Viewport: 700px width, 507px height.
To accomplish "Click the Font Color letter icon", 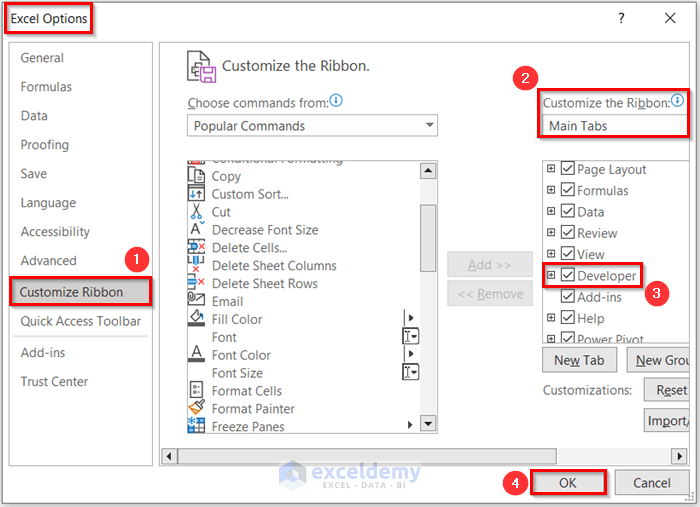I will pyautogui.click(x=196, y=354).
